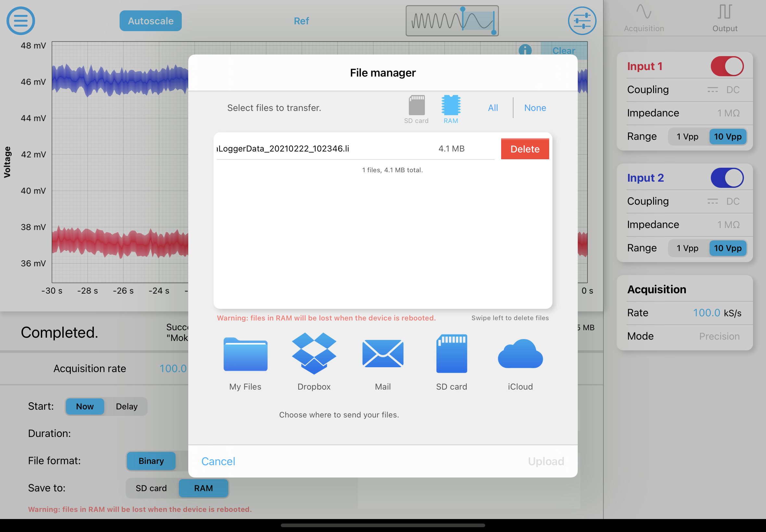
Task: Click the Ref button
Action: tap(301, 21)
